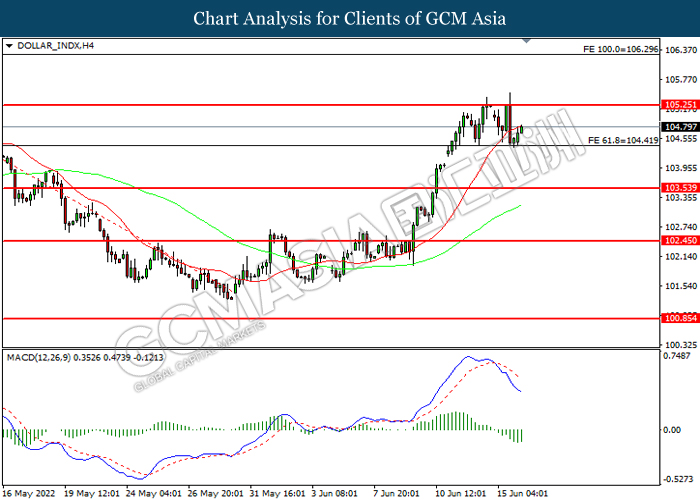Select the FE 61.8=104.419 Fibonacci label
Image resolution: width=700 pixels, height=500 pixels.
[623, 140]
